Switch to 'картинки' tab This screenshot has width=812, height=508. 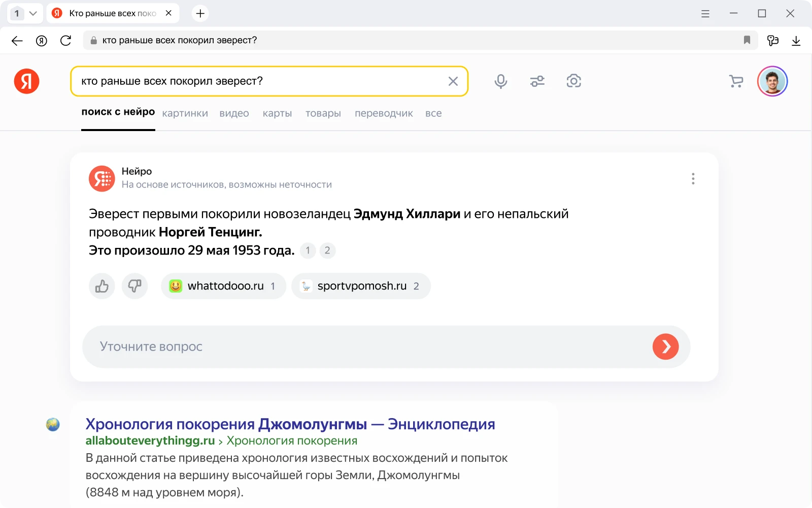coord(185,113)
